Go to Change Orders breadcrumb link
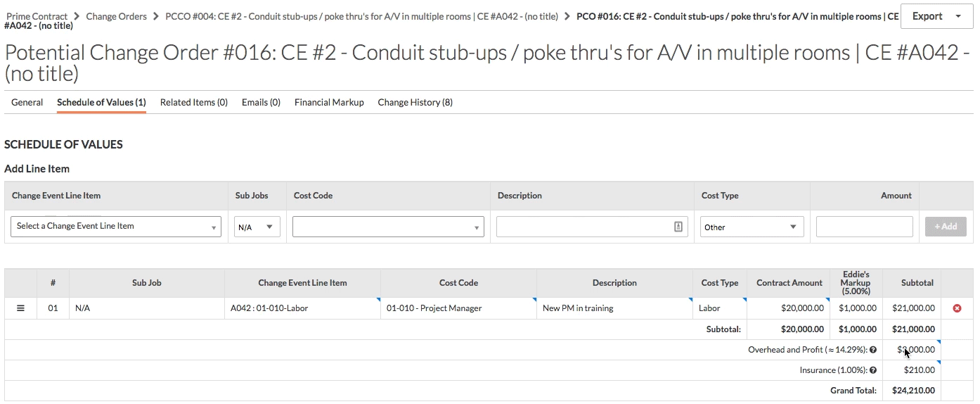Viewport: 980px width, 404px height. click(x=117, y=16)
